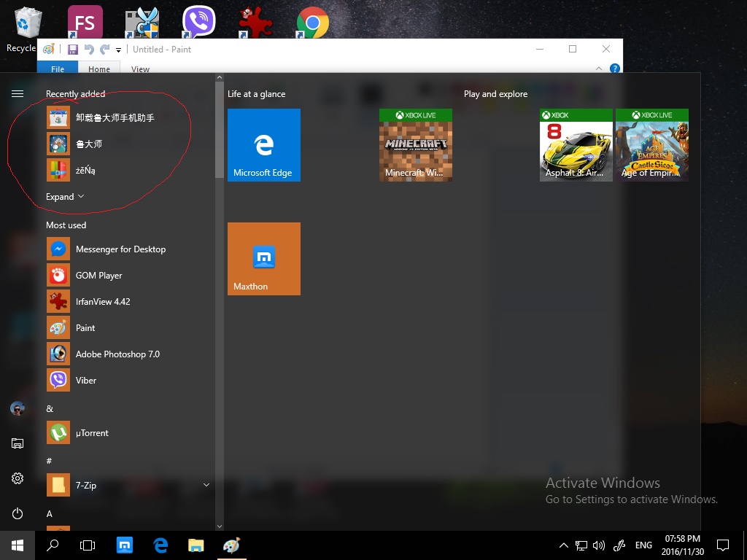Click Redo in Paint quick access toolbar

click(x=105, y=49)
